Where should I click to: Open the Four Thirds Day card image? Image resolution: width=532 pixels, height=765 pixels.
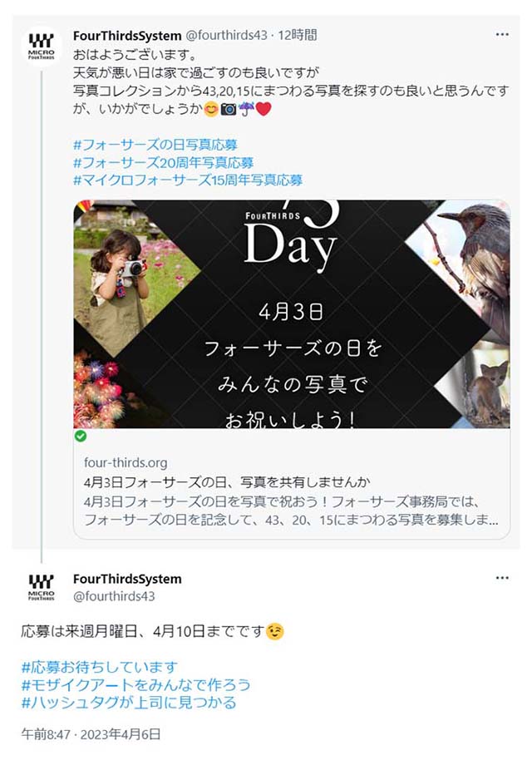click(292, 314)
